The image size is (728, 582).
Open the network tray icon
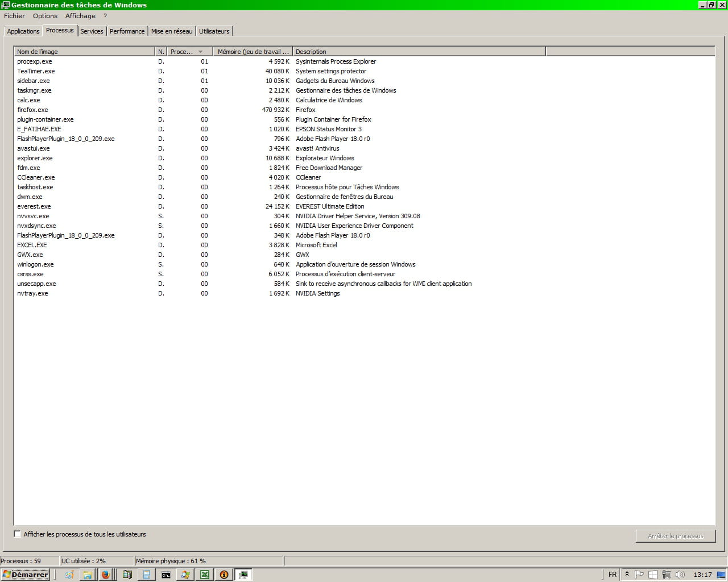coord(667,575)
